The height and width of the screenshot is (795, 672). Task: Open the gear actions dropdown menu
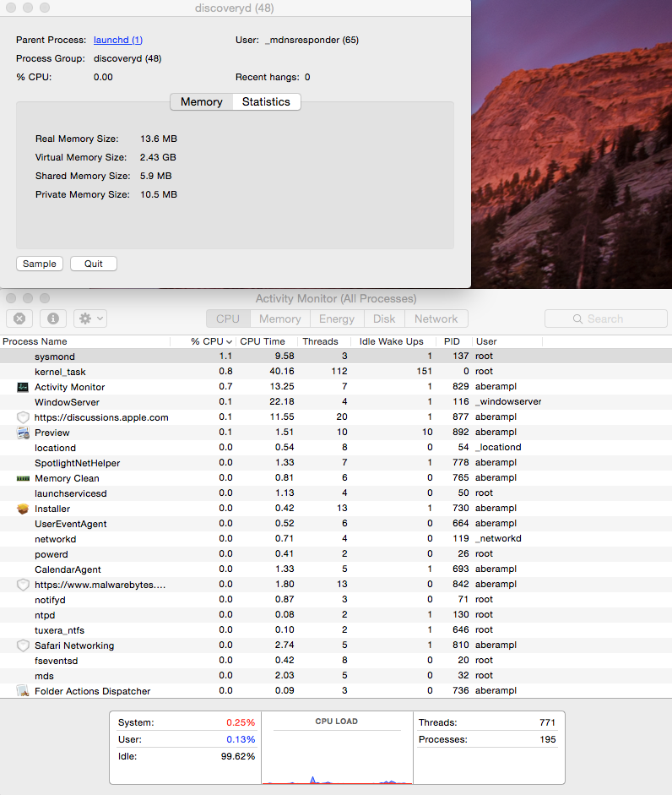tap(90, 319)
